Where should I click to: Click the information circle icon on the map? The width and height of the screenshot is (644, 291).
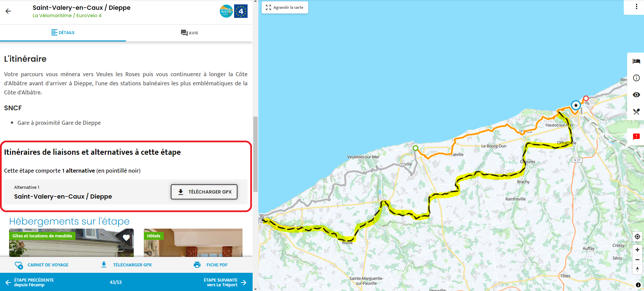click(636, 78)
